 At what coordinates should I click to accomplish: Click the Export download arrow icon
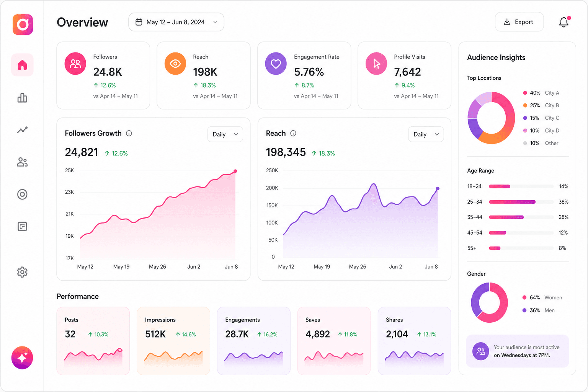(x=507, y=22)
